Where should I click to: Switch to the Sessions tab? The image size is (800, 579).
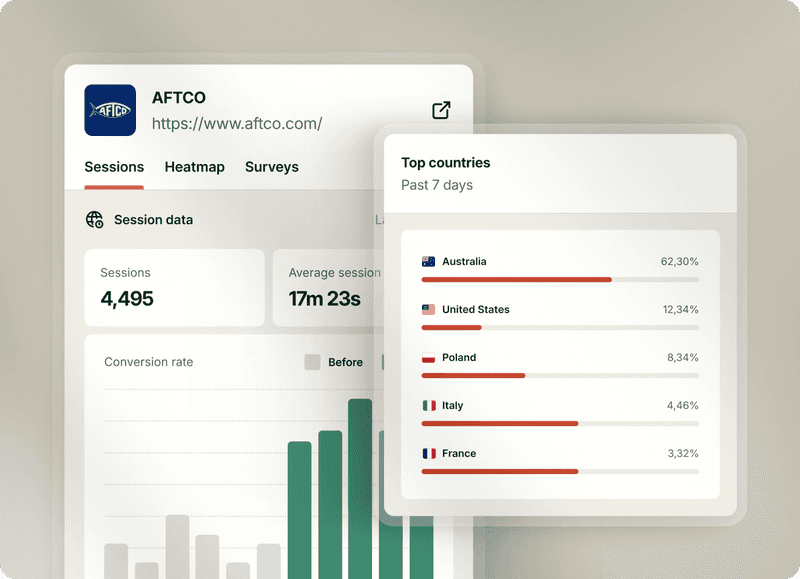pos(114,167)
